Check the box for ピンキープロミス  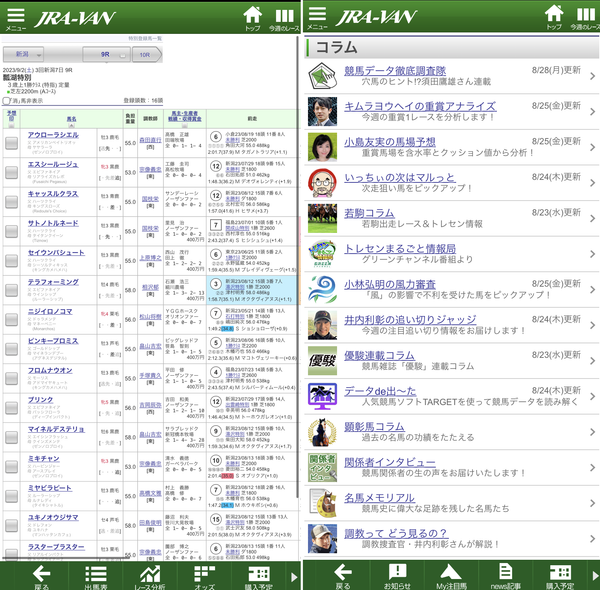pos(11,349)
